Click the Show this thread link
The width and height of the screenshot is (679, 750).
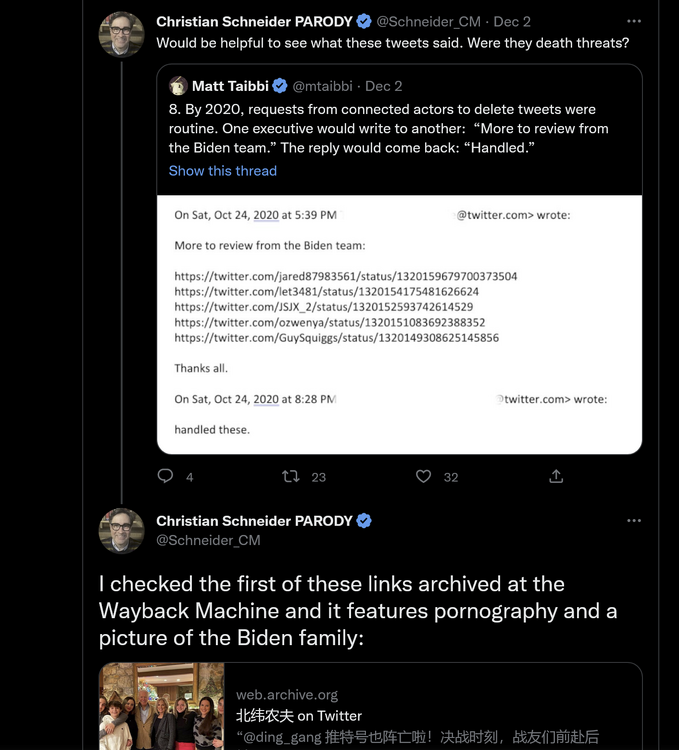tap(222, 171)
